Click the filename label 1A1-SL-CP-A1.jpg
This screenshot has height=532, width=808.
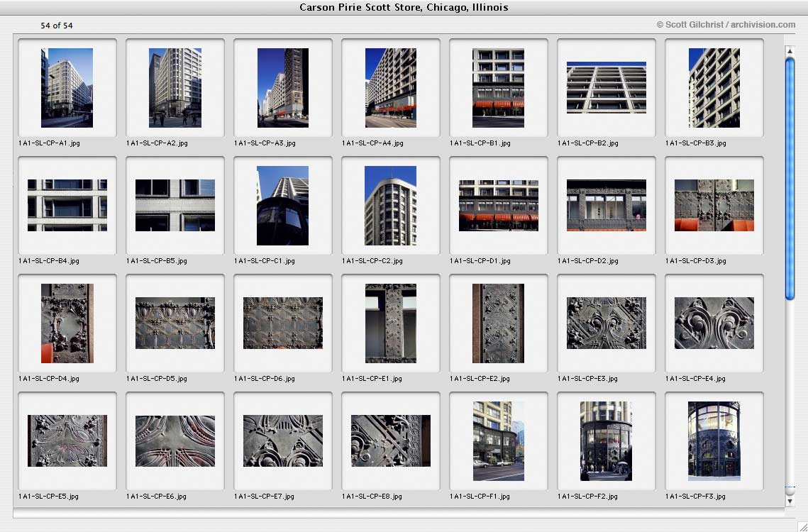click(x=50, y=143)
